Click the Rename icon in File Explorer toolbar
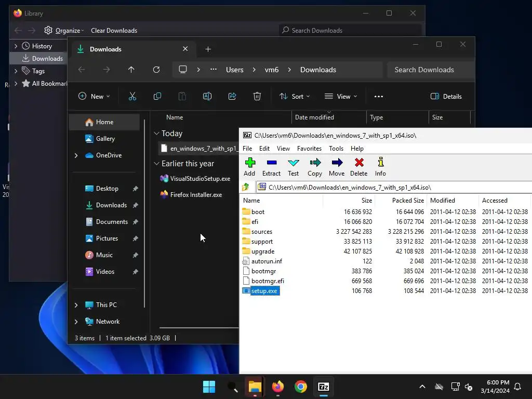This screenshot has height=399, width=532. coord(207,96)
